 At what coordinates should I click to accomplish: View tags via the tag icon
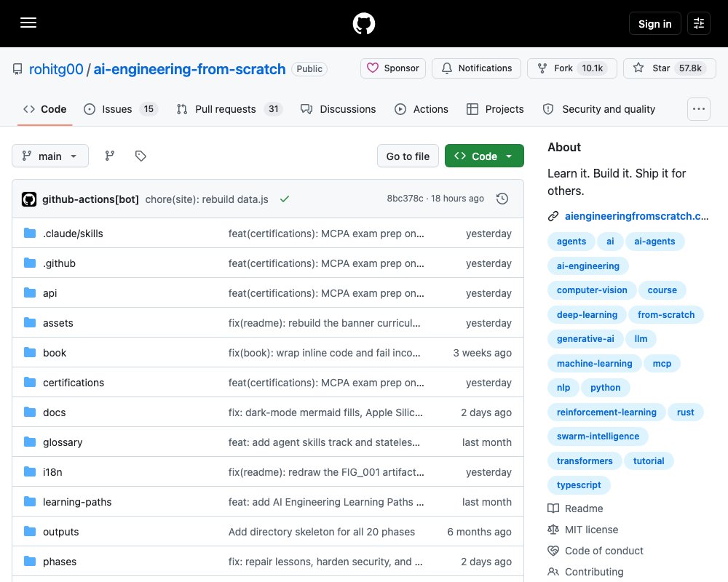pyautogui.click(x=141, y=156)
